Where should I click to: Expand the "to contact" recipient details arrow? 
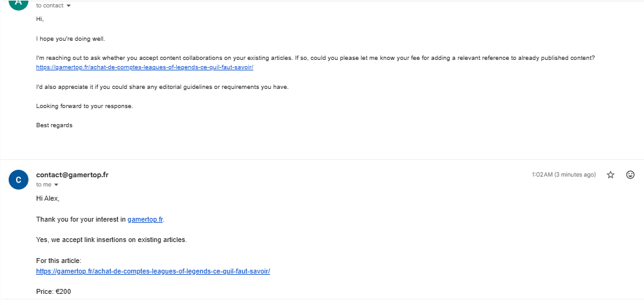[69, 6]
